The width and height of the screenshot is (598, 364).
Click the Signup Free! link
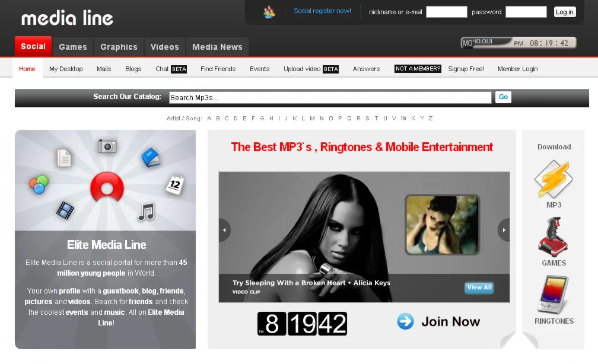click(x=466, y=69)
